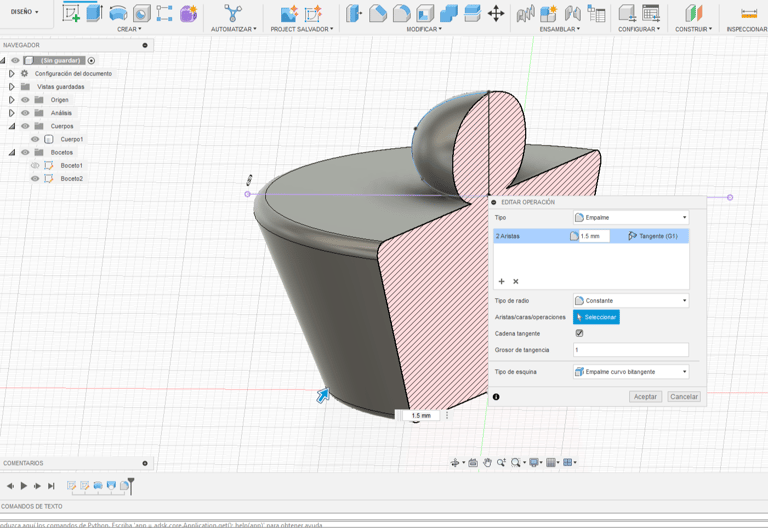Viewport: 768px width, 528px height.
Task: Open the MODIFICAR menu
Action: [x=423, y=29]
